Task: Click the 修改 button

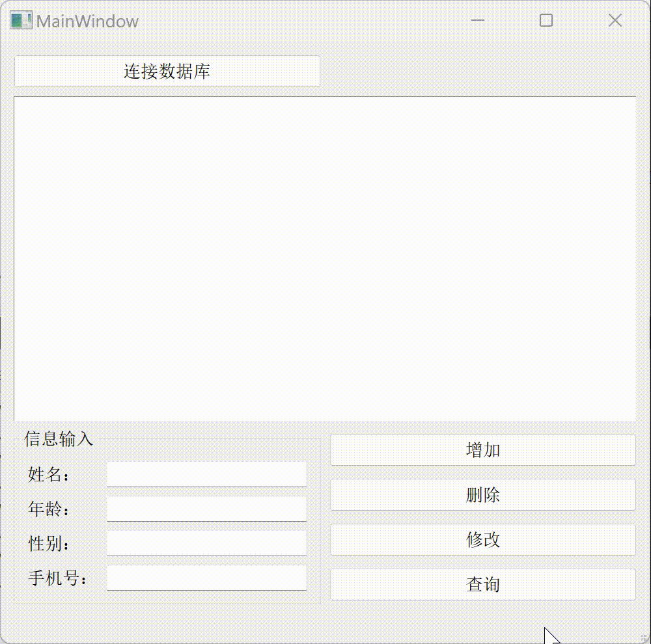Action: [x=483, y=539]
